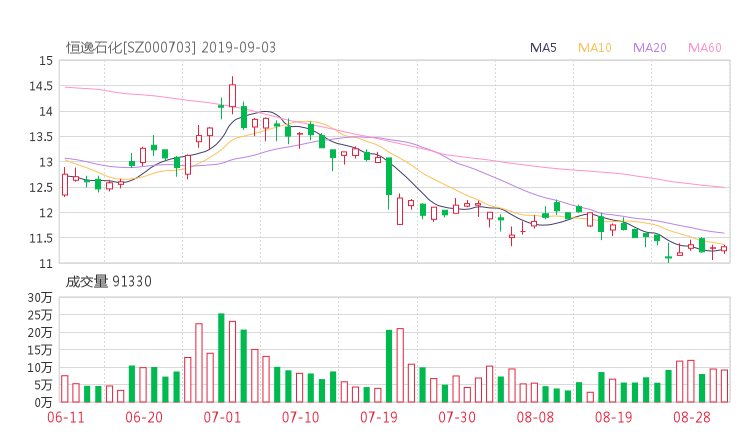Click the 14.5 price axis label
Viewport: 740px width, 440px height.
[41, 86]
